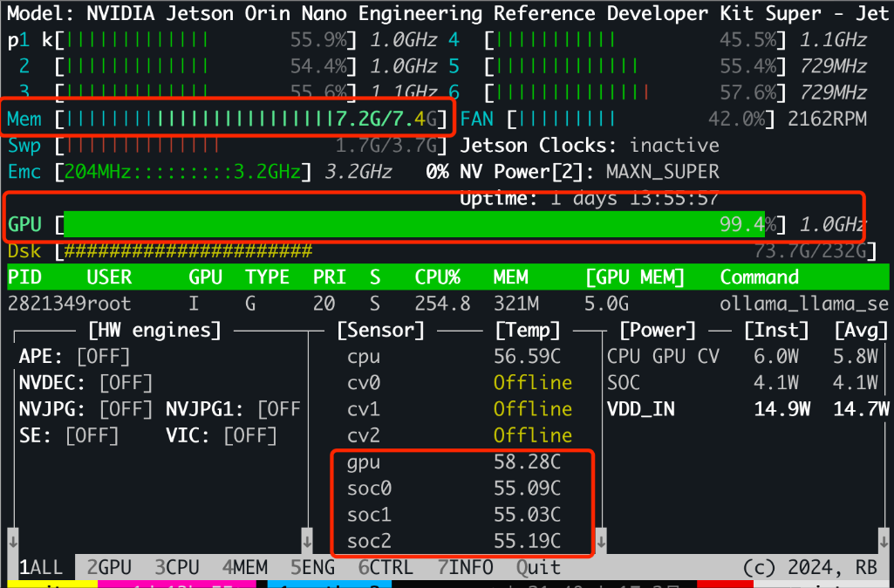Open the 6CTRL control tab

pyautogui.click(x=386, y=567)
